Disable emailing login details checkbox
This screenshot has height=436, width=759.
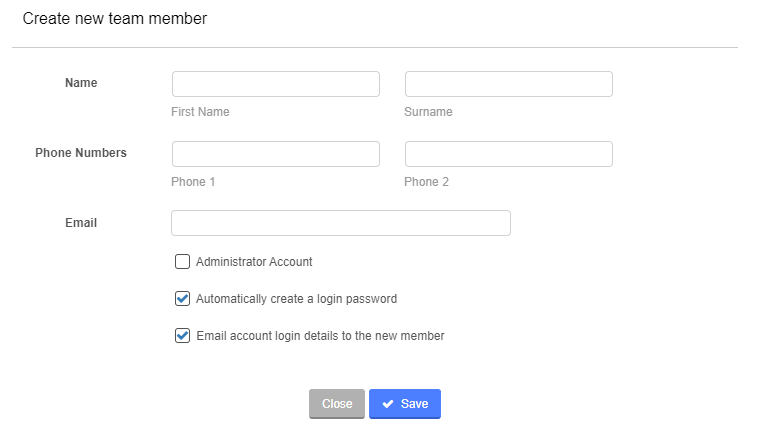(182, 336)
